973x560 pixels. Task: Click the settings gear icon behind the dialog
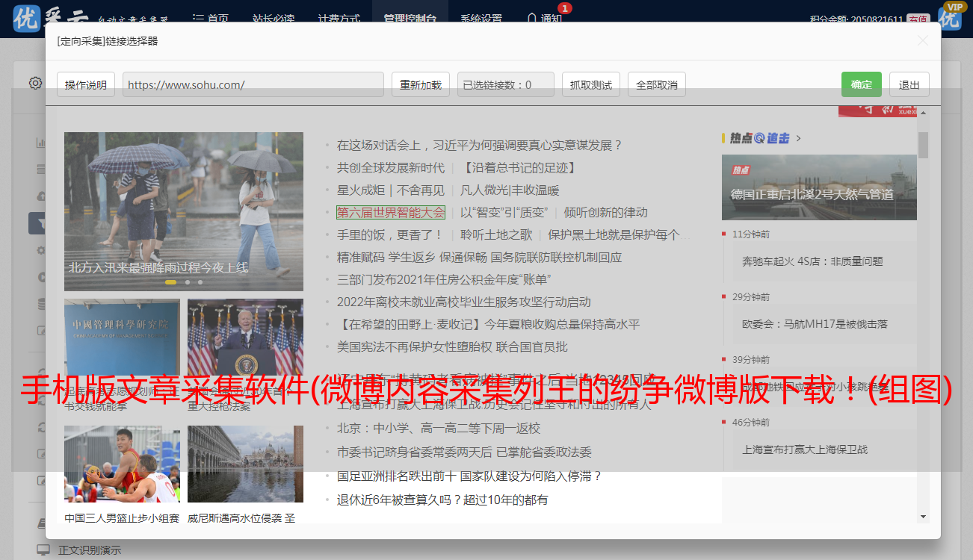click(x=35, y=83)
